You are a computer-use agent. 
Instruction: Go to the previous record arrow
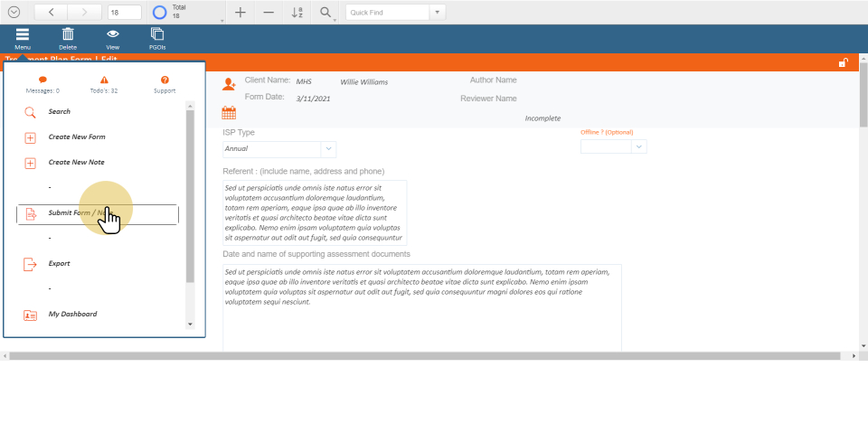[51, 13]
